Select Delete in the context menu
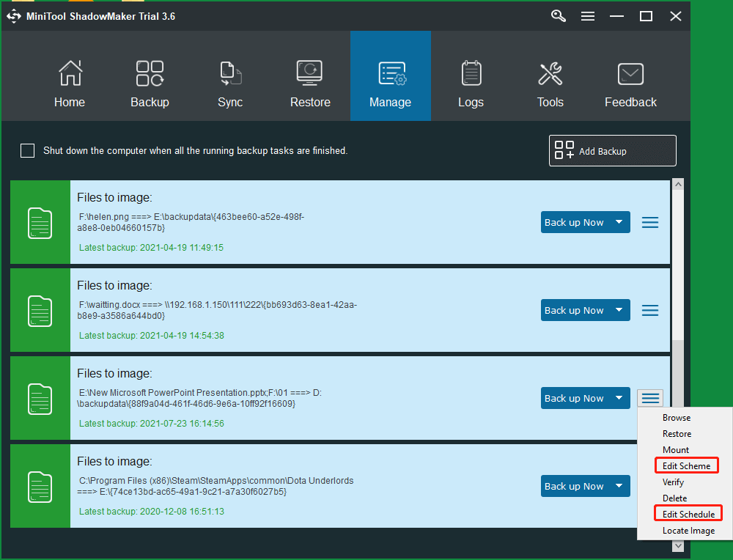 click(674, 498)
